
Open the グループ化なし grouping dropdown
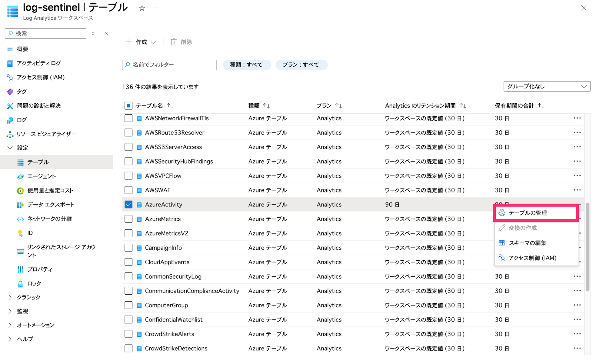[x=547, y=86]
